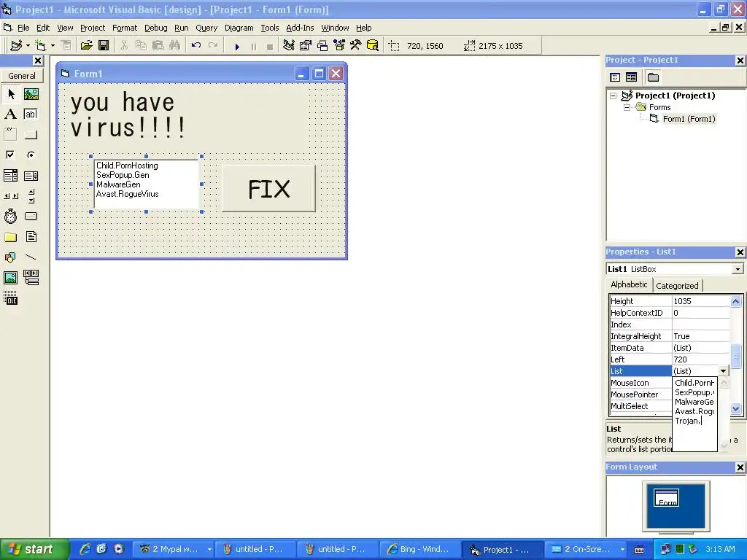
Task: Open Properties Window from the toolbar
Action: pos(306,46)
